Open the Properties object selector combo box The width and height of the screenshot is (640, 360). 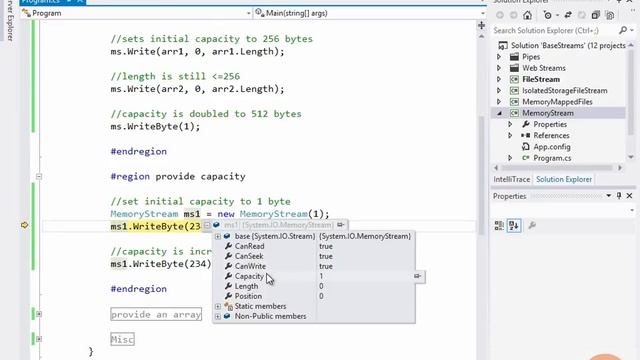coord(563,210)
